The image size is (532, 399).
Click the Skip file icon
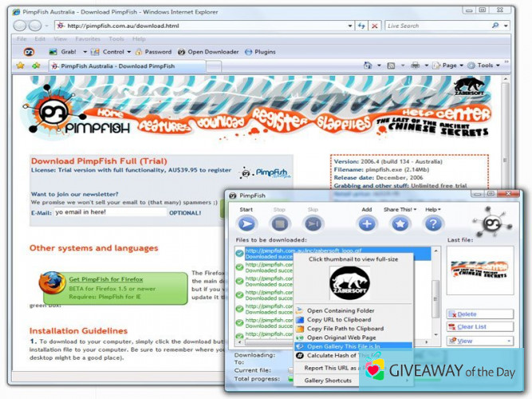313,223
